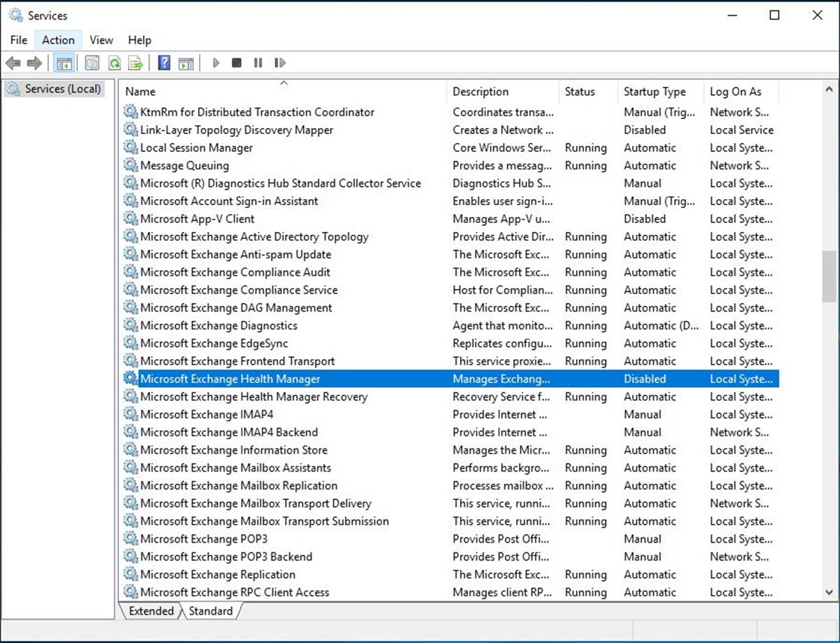Click the gear icon beside Message Queuing

tap(130, 165)
